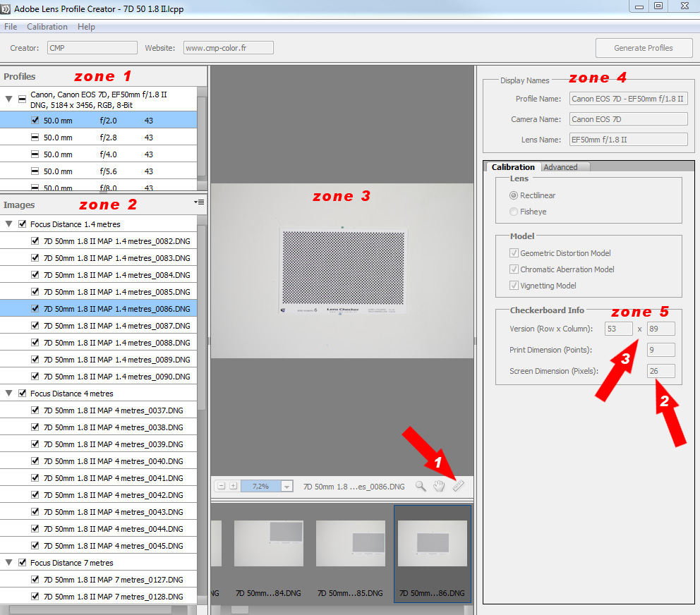Screen dimensions: 700x615
Task: Select the ruler measure tool
Action: tap(458, 486)
